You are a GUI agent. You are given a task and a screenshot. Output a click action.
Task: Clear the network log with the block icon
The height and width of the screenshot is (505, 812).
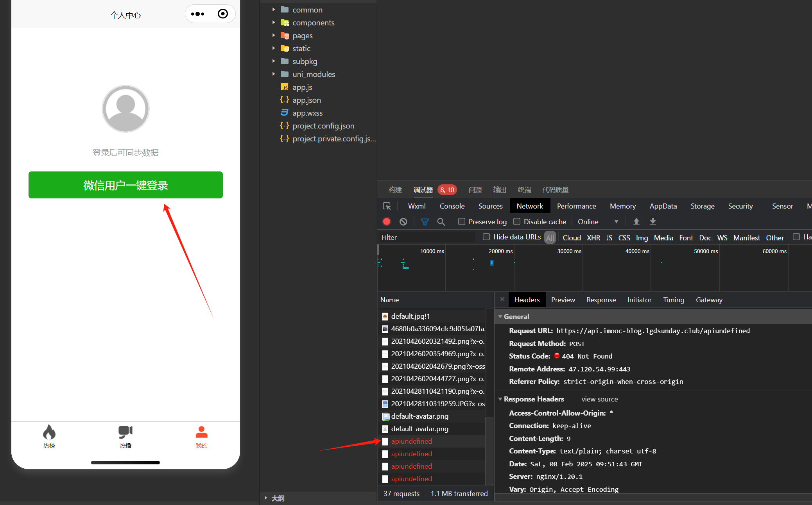click(403, 221)
